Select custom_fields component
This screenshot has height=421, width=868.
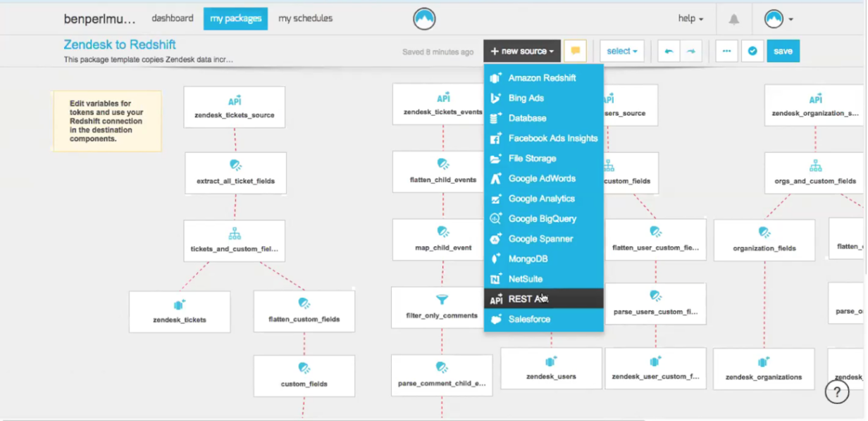(x=304, y=376)
